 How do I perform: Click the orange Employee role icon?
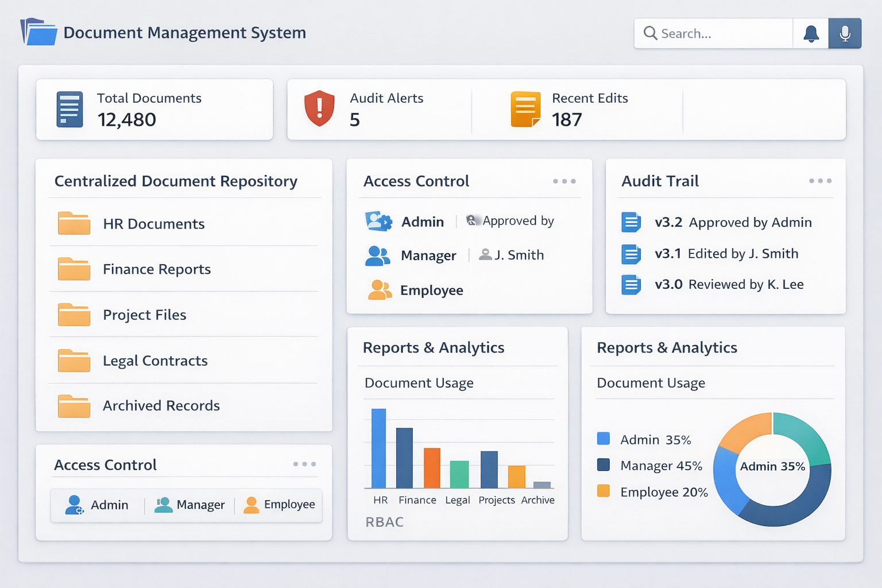379,290
